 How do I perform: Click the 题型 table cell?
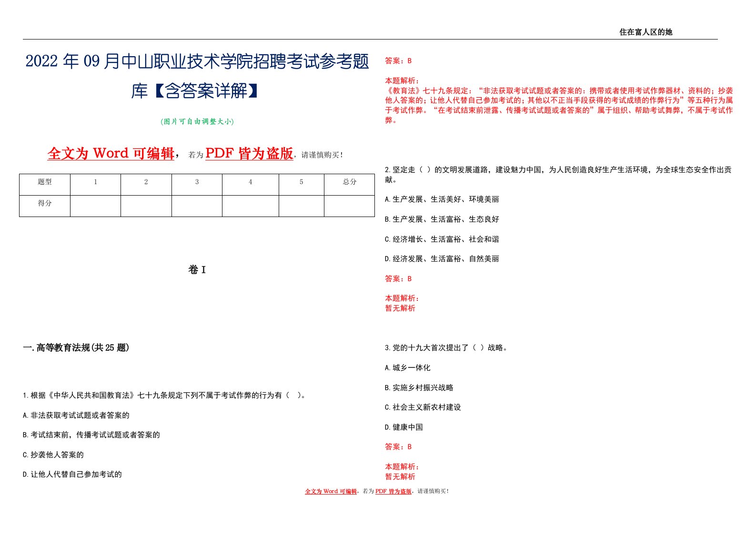[x=45, y=185]
